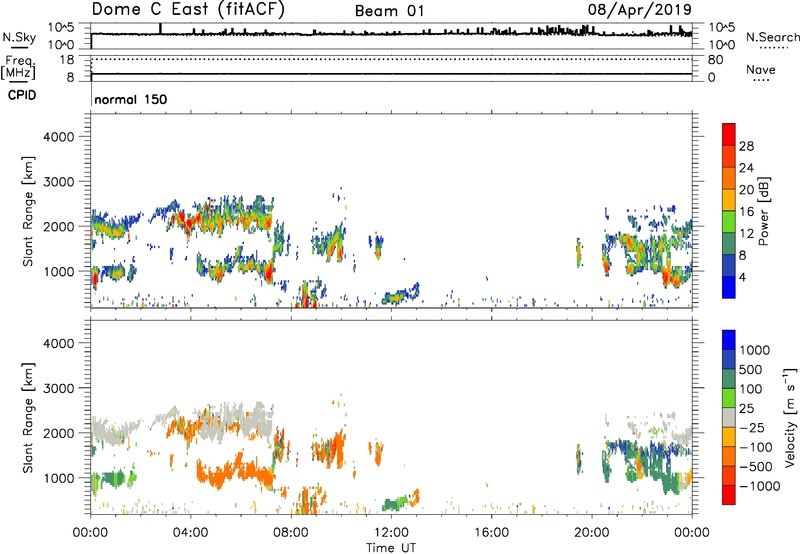Click the '12:00' time tick label

pos(391,533)
